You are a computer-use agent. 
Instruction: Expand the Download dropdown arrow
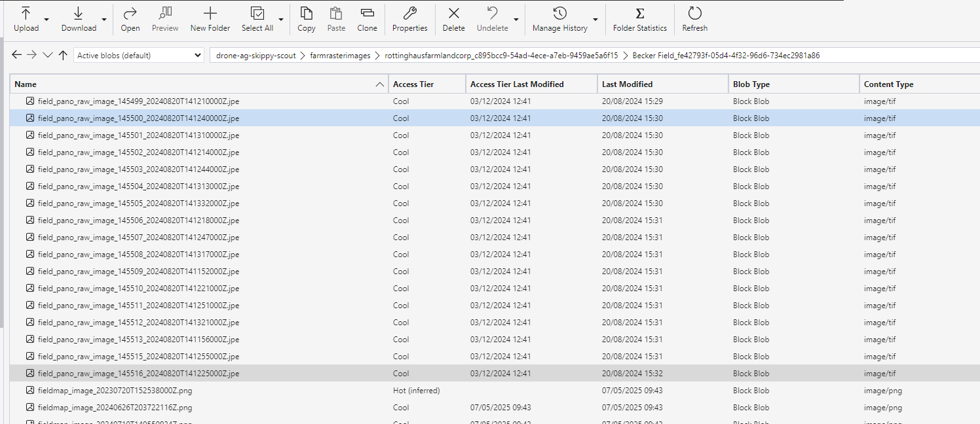pos(104,20)
